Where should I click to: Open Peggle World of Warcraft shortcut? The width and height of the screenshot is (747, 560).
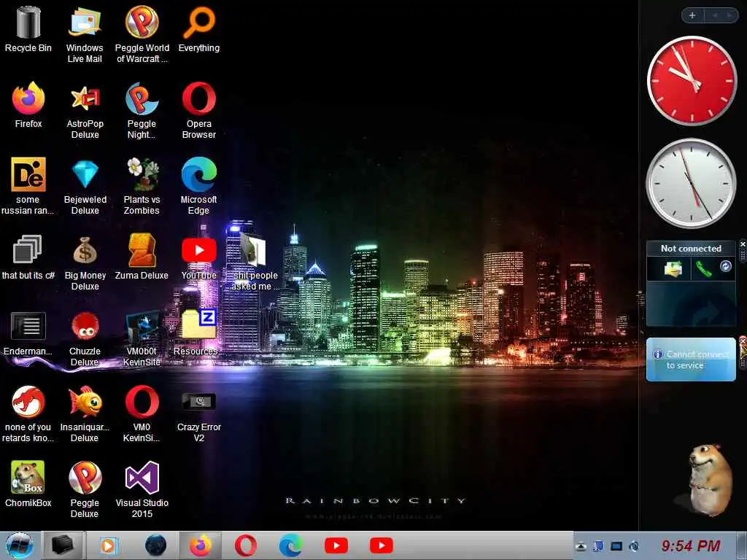click(x=142, y=35)
